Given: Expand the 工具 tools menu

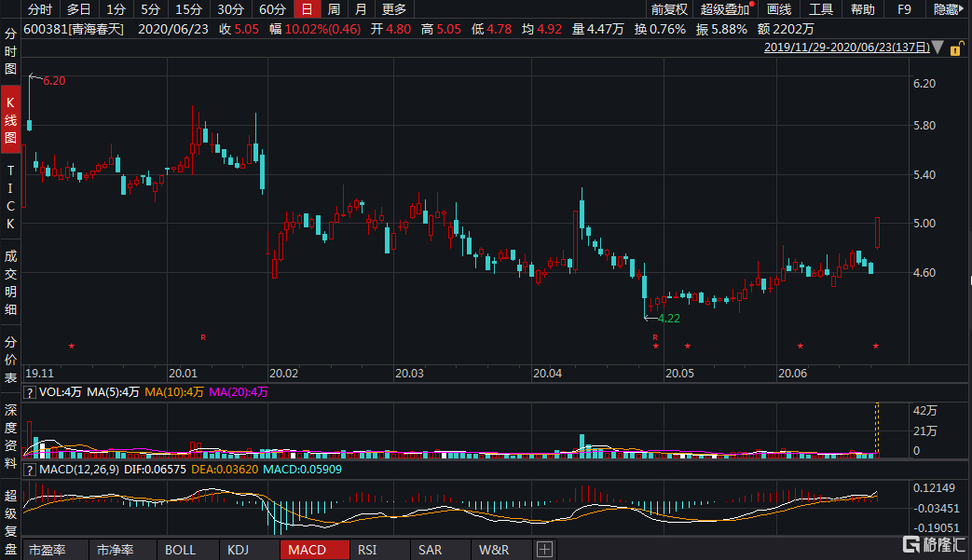Looking at the screenshot, I should (x=821, y=9).
